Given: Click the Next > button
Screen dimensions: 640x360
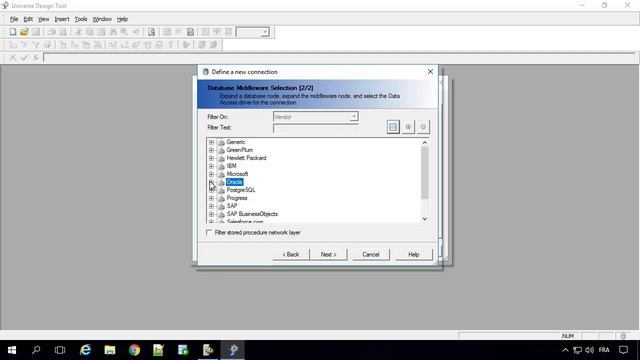Looking at the screenshot, I should 328,254.
